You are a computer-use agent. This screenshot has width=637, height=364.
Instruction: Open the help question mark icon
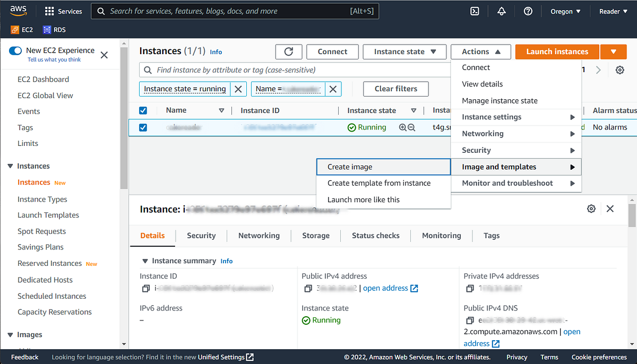point(528,11)
